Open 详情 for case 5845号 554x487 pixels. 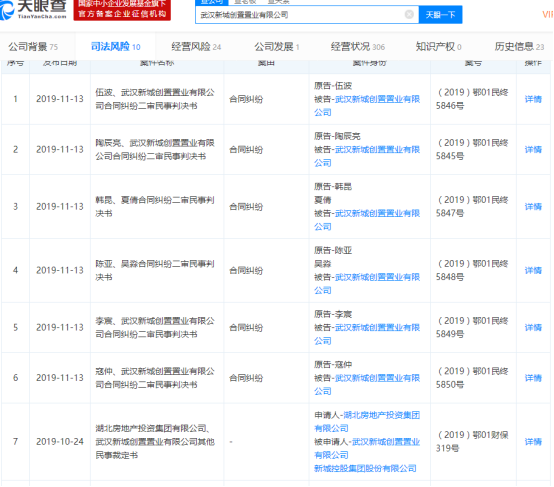point(533,150)
